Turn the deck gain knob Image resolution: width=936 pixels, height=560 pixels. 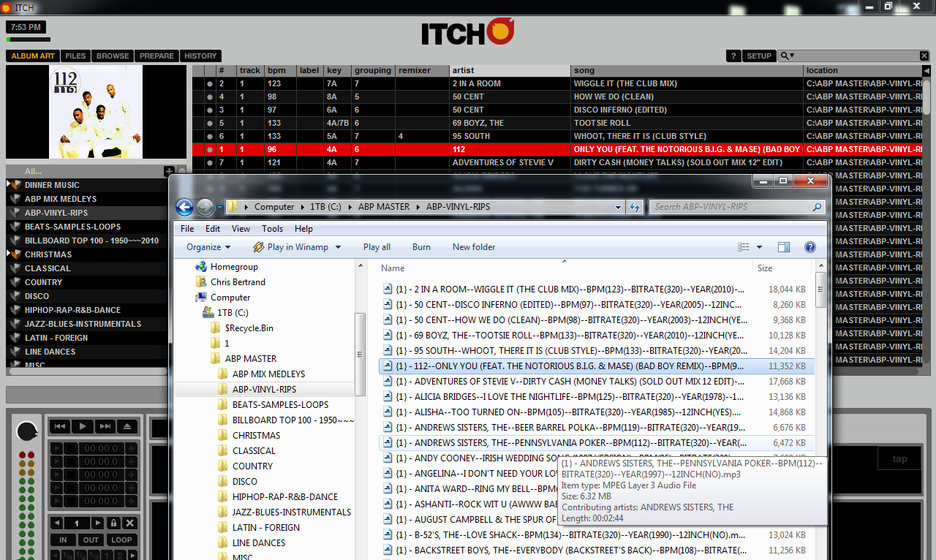coord(26,431)
